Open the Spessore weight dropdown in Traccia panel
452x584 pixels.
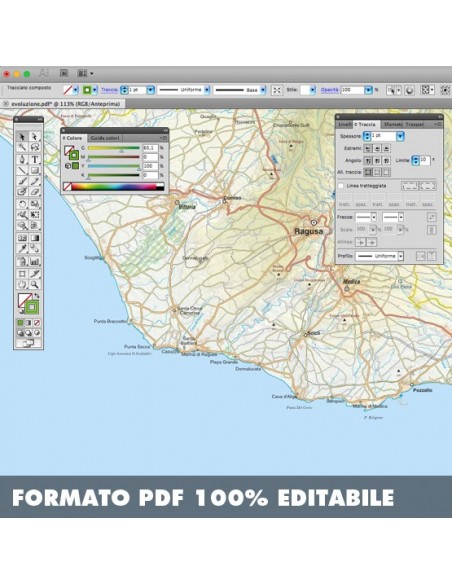[x=400, y=136]
